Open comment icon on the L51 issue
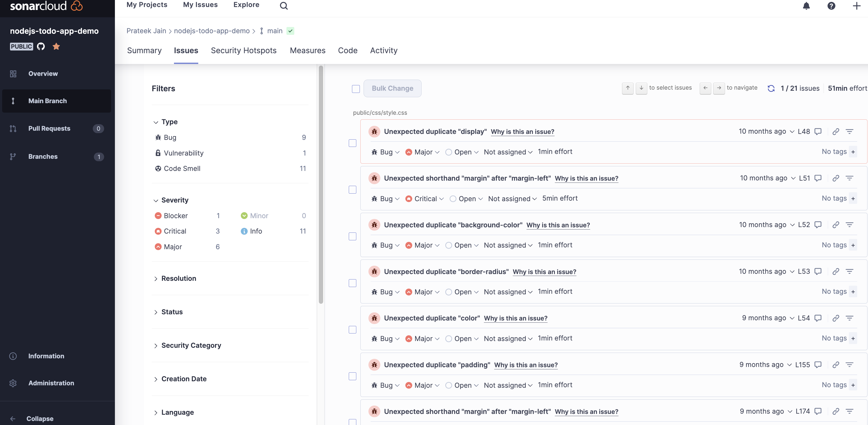The height and width of the screenshot is (425, 868). [818, 178]
